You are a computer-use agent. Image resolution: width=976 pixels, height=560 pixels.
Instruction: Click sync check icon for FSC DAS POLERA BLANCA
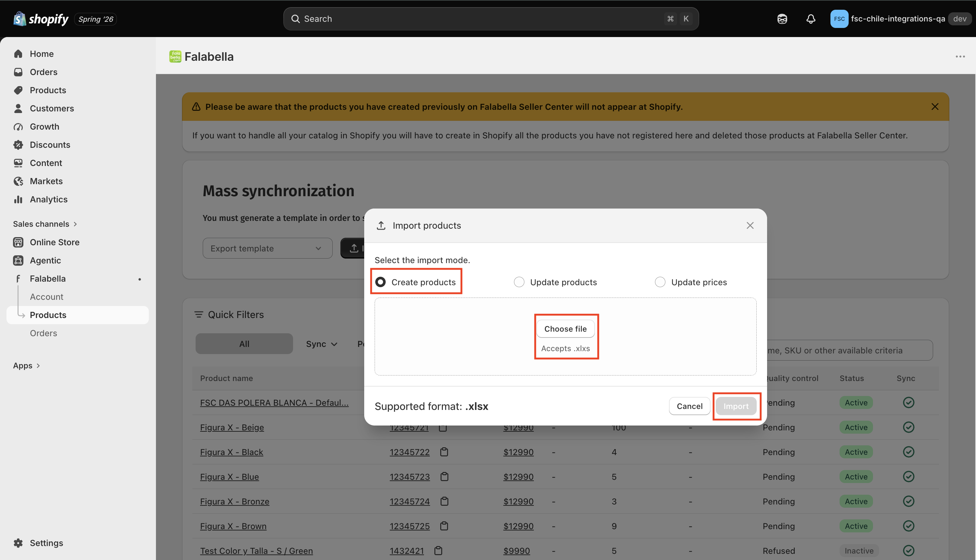click(908, 402)
